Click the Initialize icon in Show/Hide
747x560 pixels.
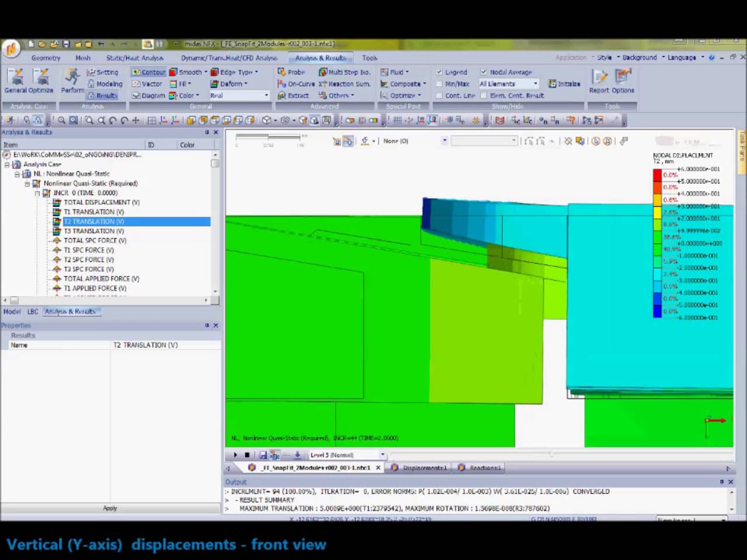564,84
